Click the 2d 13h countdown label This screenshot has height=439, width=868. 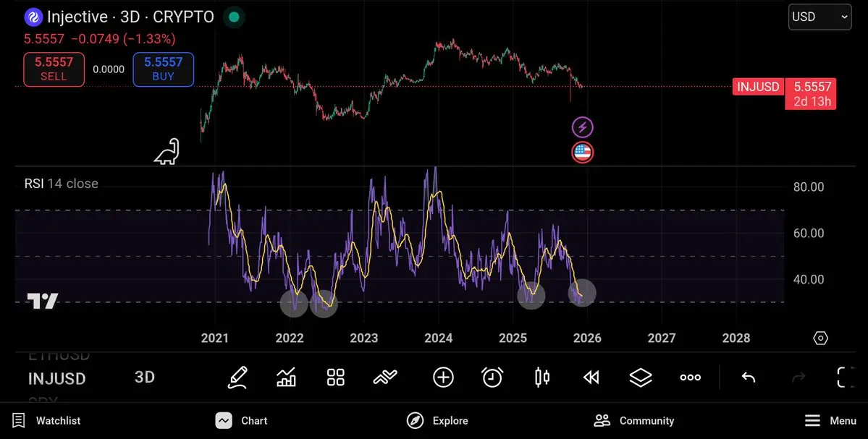812,102
